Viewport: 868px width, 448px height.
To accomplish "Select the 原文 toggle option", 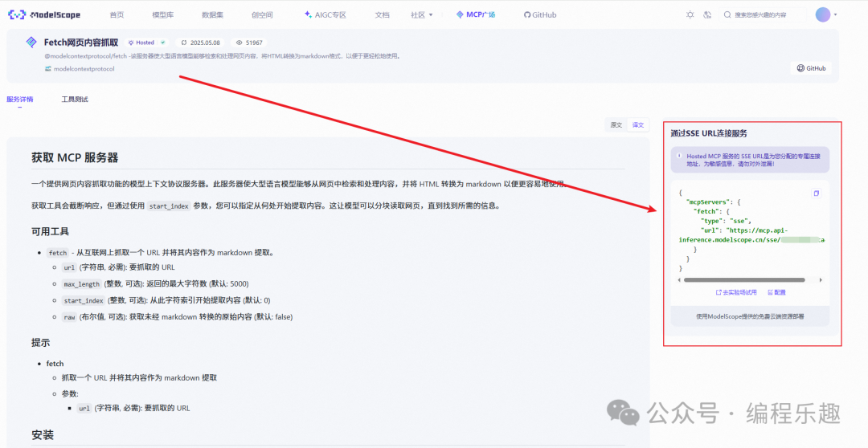I will coord(616,125).
